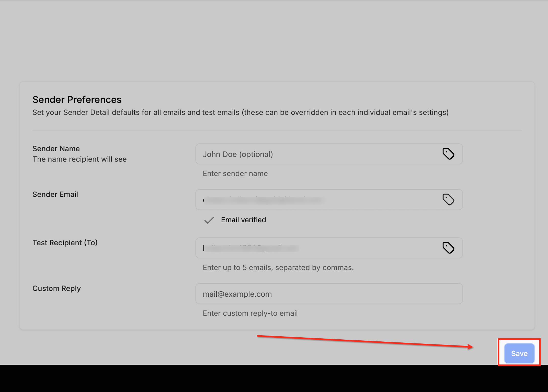Click the 'Enter sender name' helper text
Image resolution: width=548 pixels, height=392 pixels.
point(235,174)
